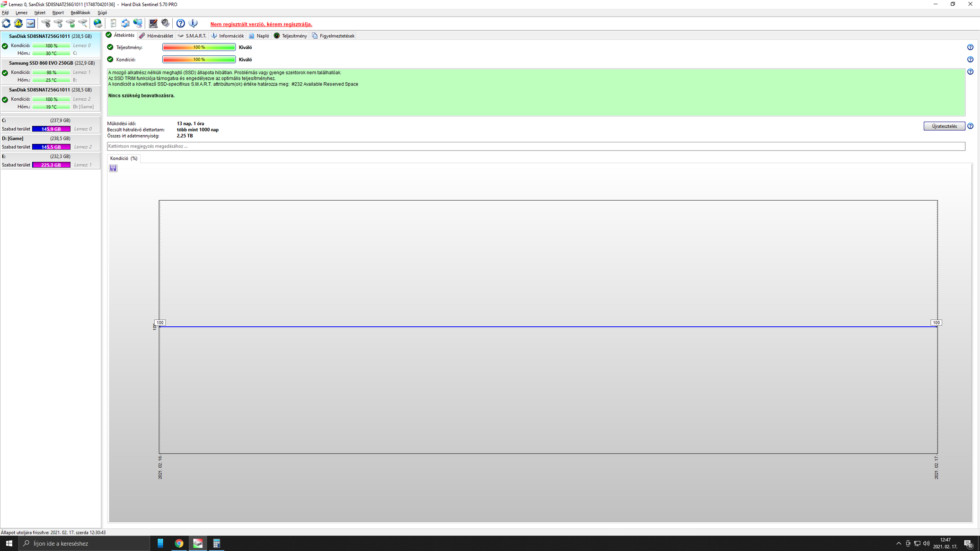Click the blue question mark help toolbar icon
980x551 pixels.
click(180, 23)
